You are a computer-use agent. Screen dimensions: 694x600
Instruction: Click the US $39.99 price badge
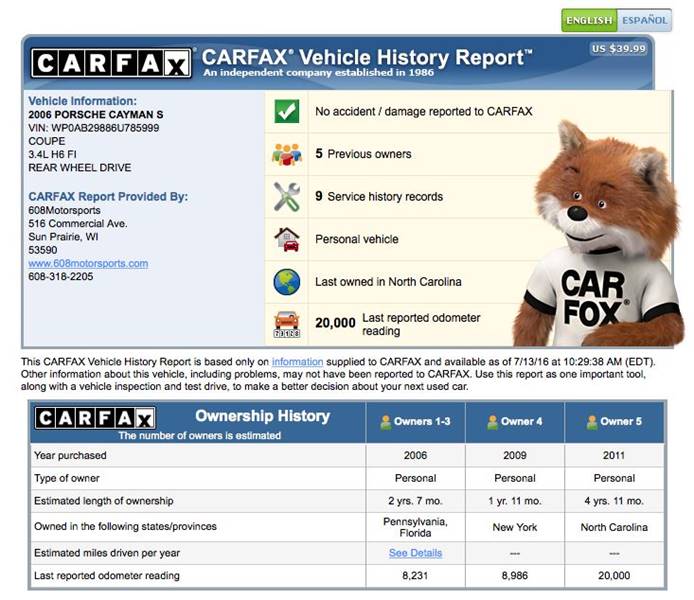click(x=618, y=49)
